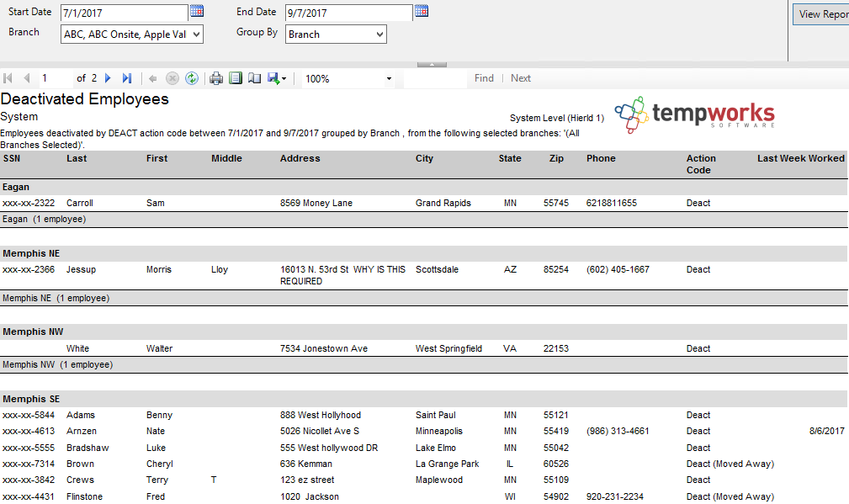This screenshot has width=849, height=504.
Task: Click into the End Date field
Action: click(x=348, y=13)
